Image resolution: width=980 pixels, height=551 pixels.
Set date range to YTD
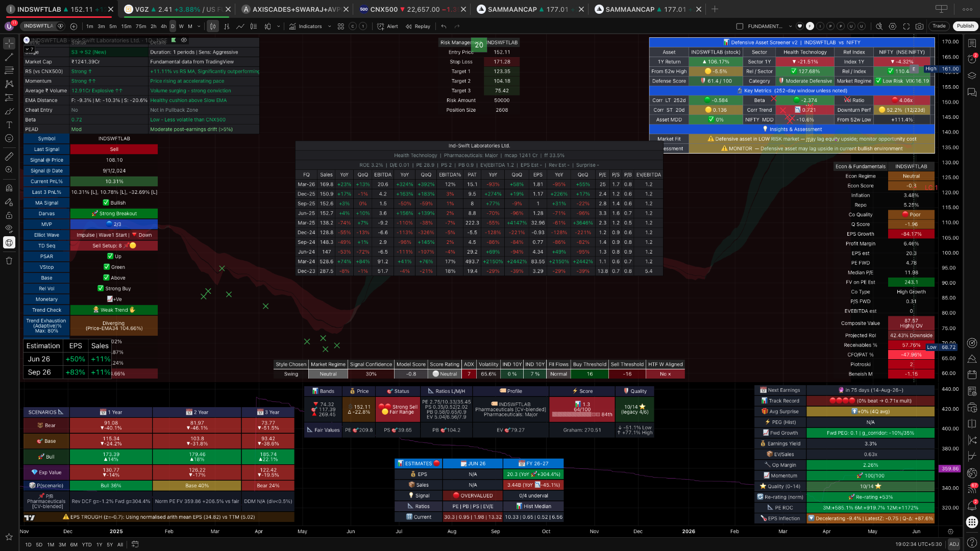click(x=87, y=544)
